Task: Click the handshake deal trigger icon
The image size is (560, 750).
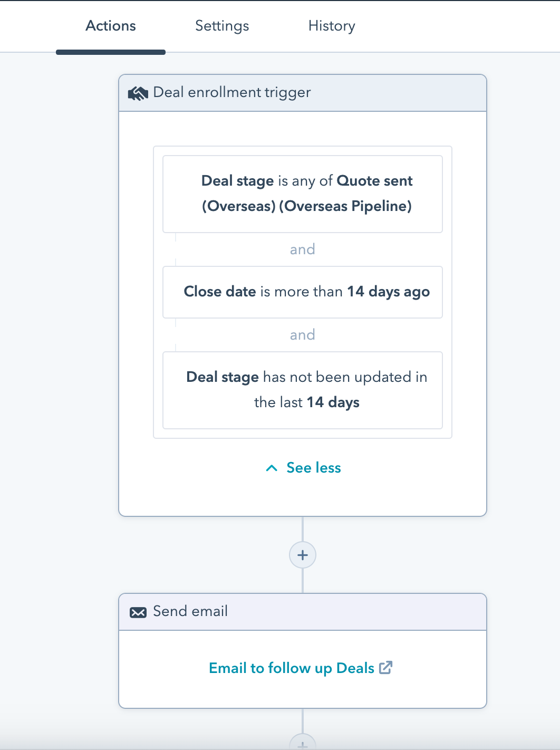Action: 138,94
